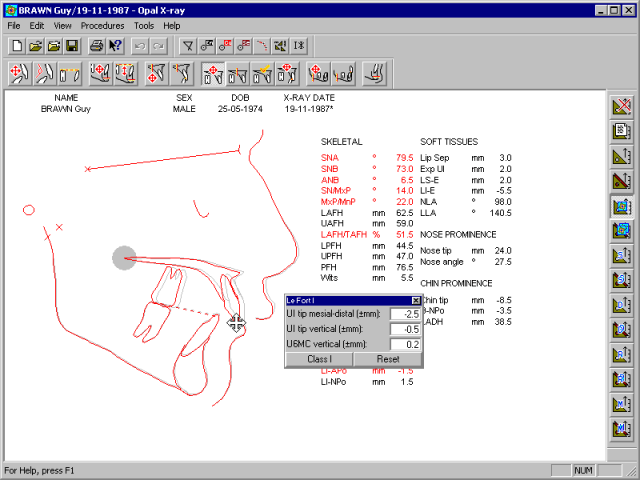Select the maxilla icon with yellow check mark
640x480 pixels.
(x=262, y=74)
